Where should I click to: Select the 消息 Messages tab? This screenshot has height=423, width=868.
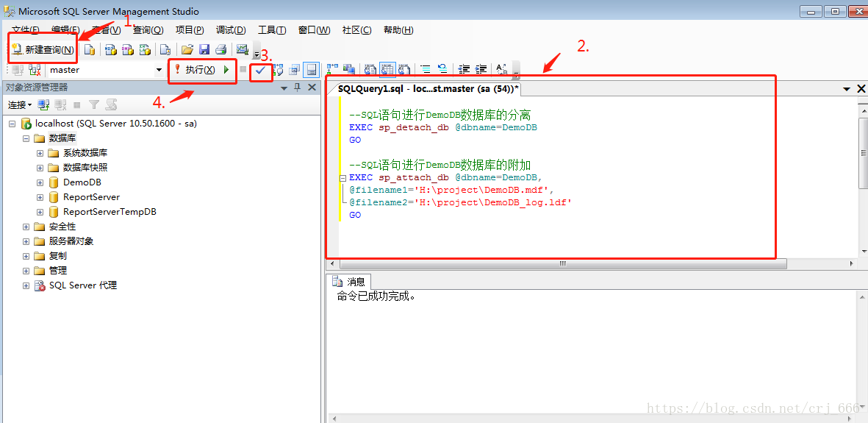pos(349,282)
